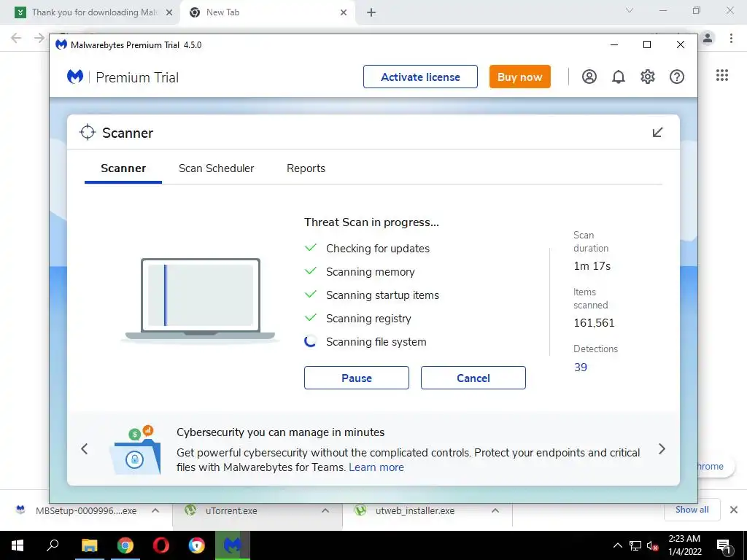Click the Scanner crosshair icon
This screenshot has width=747, height=560.
88,133
